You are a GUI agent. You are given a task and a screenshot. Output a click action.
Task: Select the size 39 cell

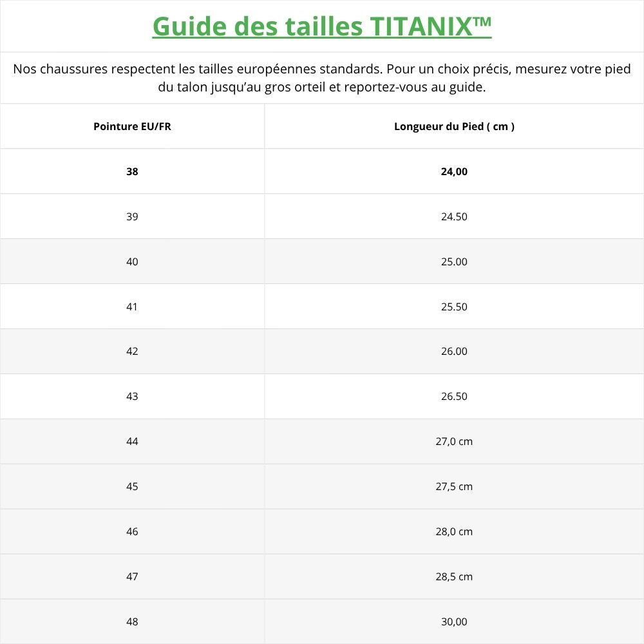(132, 216)
